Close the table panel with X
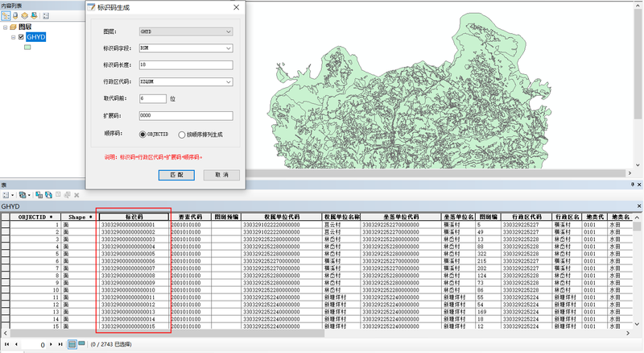 point(639,185)
